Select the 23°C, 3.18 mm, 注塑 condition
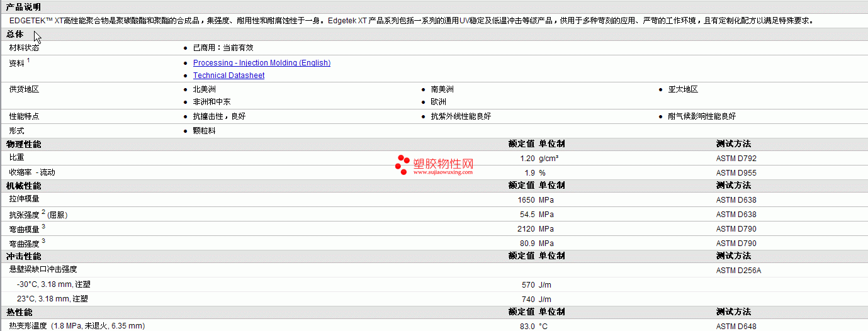This screenshot has width=868, height=331. [52, 299]
